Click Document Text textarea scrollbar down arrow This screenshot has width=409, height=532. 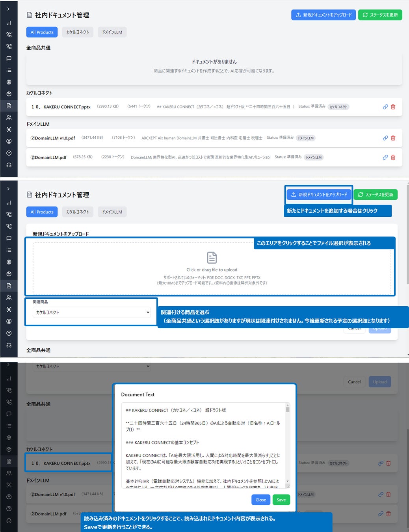pos(288,481)
